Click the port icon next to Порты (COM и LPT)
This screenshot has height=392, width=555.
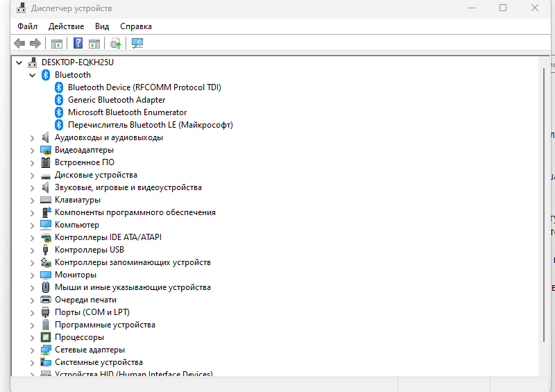click(46, 312)
